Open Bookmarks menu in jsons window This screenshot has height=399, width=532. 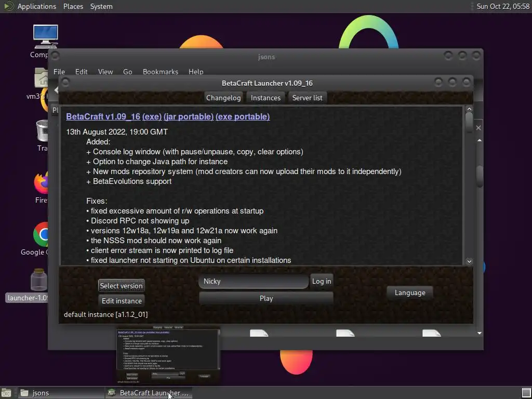(x=161, y=72)
